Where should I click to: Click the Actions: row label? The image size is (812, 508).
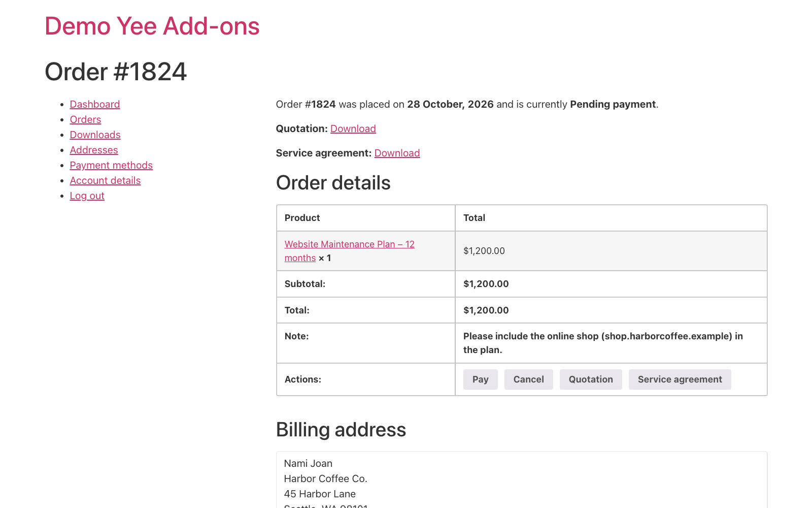pos(303,379)
